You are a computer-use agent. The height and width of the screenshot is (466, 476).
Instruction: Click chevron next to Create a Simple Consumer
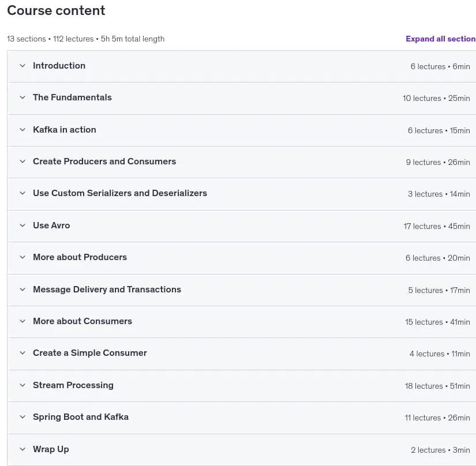tap(23, 353)
